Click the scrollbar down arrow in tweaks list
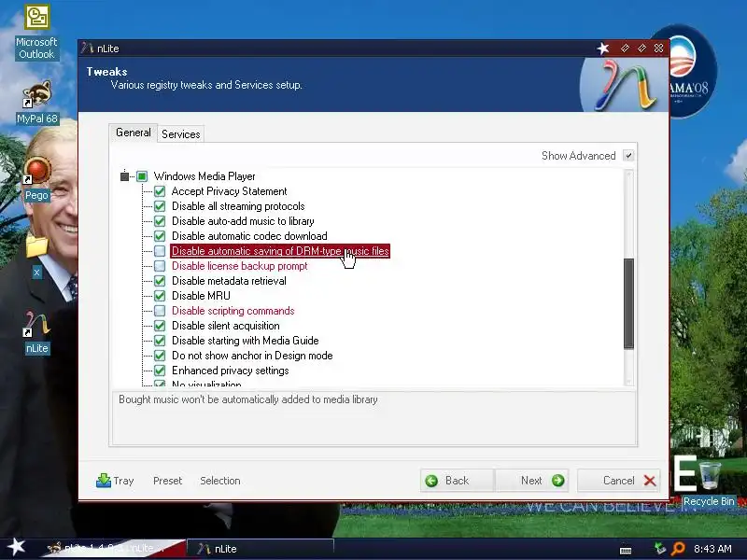747x560 pixels. point(628,381)
